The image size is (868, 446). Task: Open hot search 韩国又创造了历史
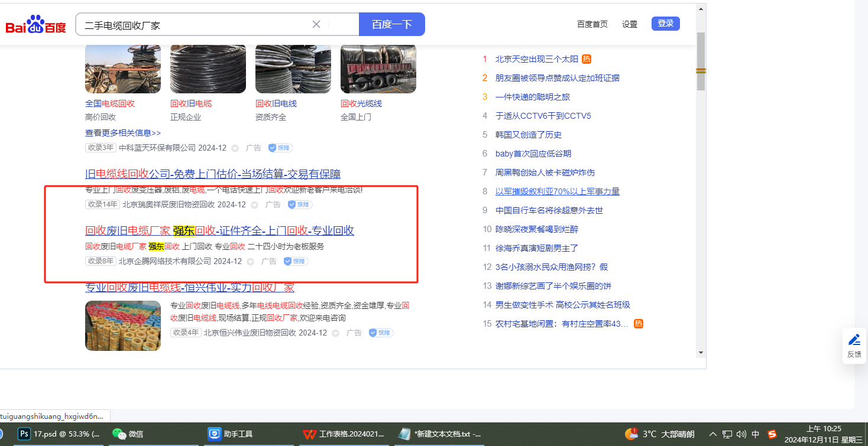pyautogui.click(x=529, y=135)
